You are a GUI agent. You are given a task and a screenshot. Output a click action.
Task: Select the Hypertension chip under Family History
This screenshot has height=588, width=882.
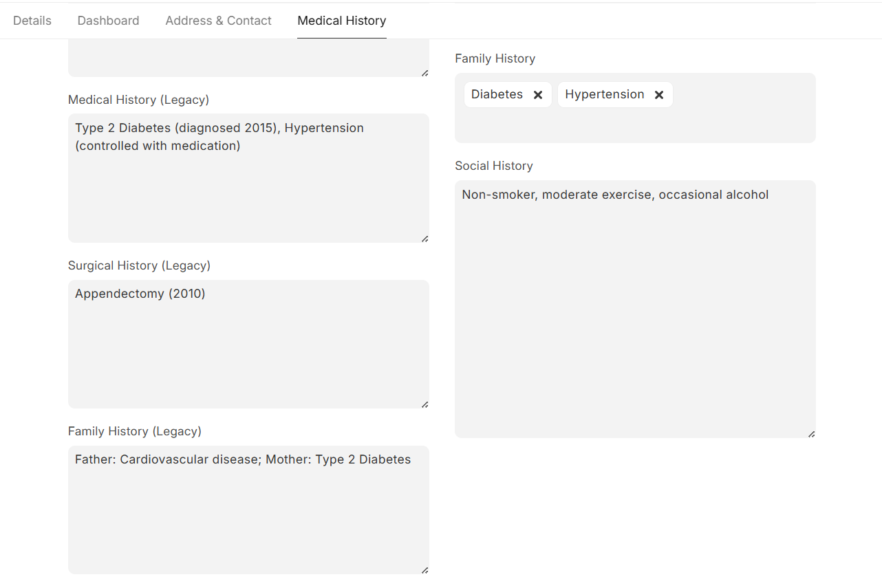click(x=605, y=94)
